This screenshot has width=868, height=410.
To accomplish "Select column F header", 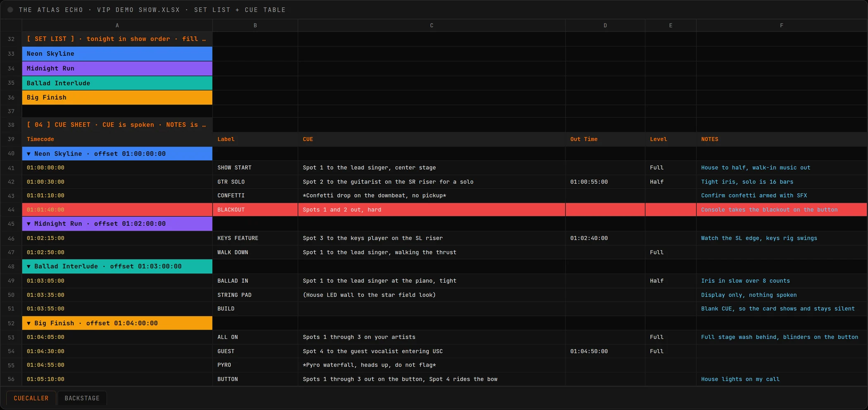I will [782, 26].
